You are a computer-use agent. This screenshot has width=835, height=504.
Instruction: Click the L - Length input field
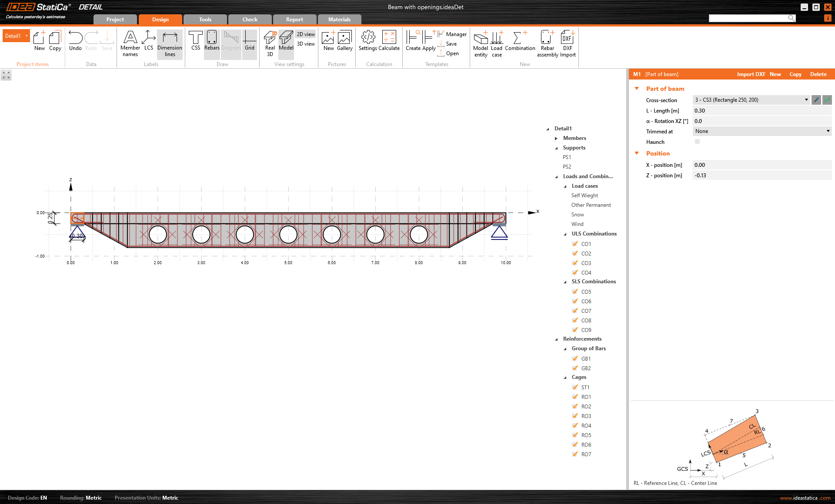point(762,111)
